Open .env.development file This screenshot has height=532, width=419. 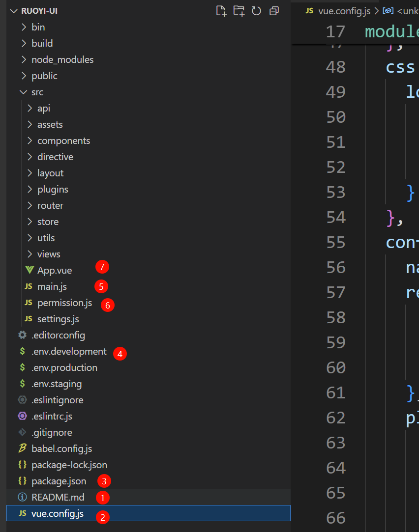click(x=69, y=351)
